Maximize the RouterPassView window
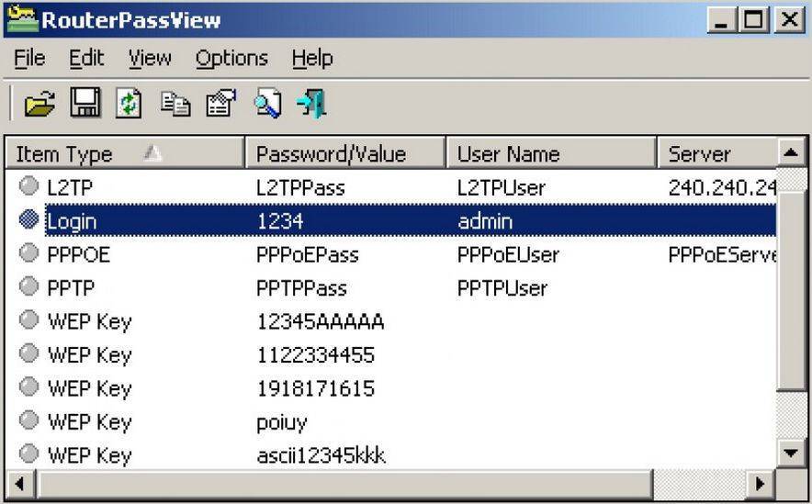812x504 pixels. pos(754,20)
